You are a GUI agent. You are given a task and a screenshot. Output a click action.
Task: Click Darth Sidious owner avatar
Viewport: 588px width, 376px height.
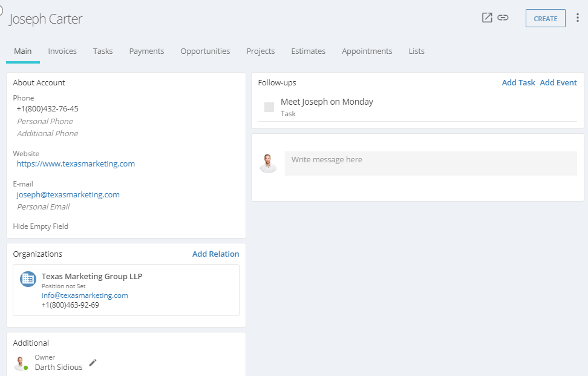[21, 363]
